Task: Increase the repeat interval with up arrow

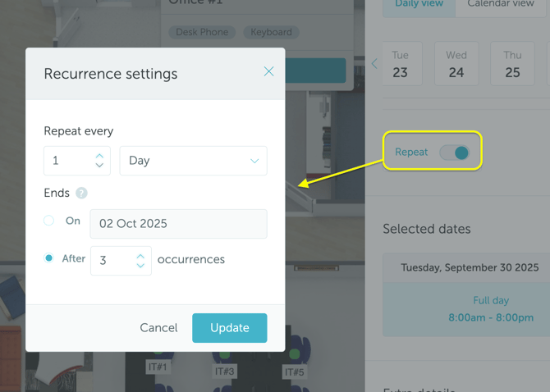Action: tap(99, 155)
